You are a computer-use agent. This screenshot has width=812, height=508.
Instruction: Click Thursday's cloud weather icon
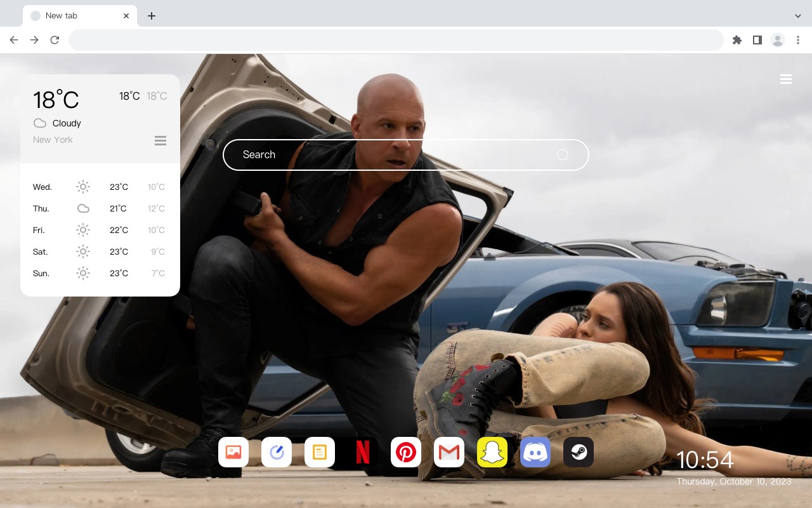[x=83, y=208]
